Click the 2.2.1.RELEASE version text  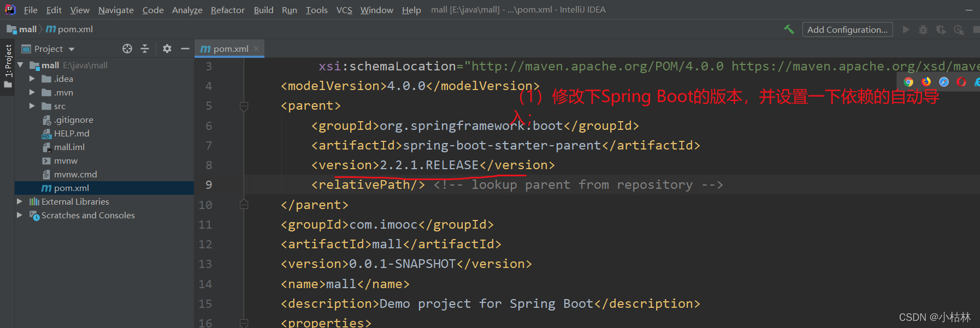429,165
